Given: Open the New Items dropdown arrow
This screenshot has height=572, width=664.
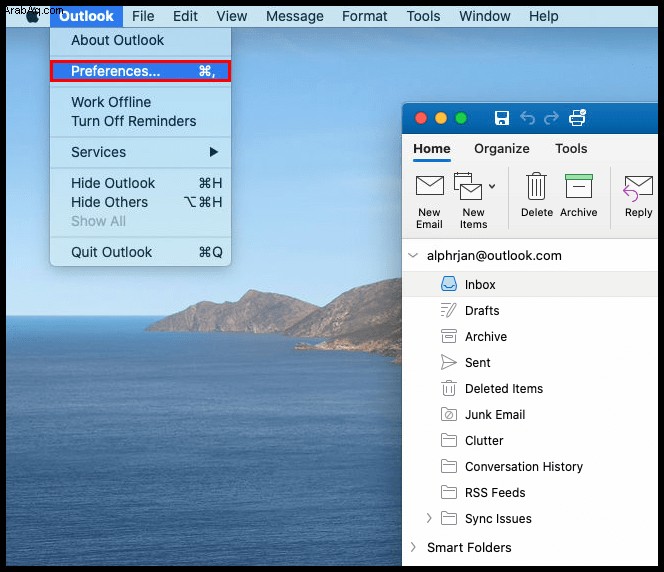Looking at the screenshot, I should 492,186.
